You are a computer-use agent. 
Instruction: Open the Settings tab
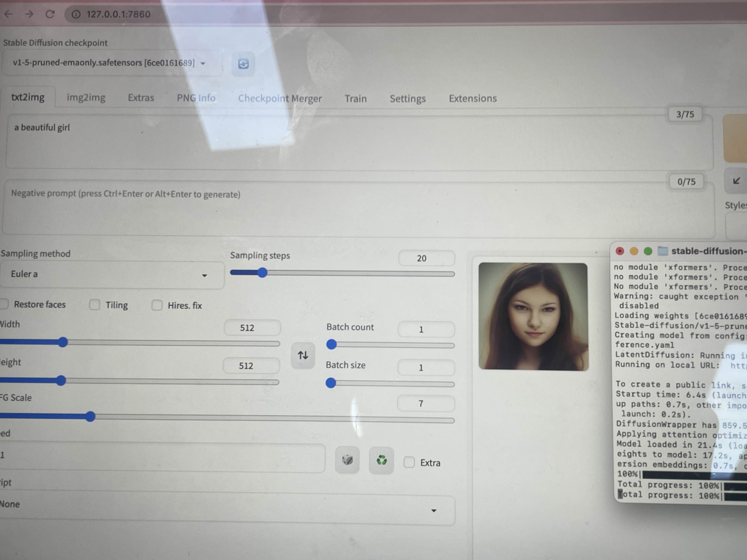(x=407, y=99)
